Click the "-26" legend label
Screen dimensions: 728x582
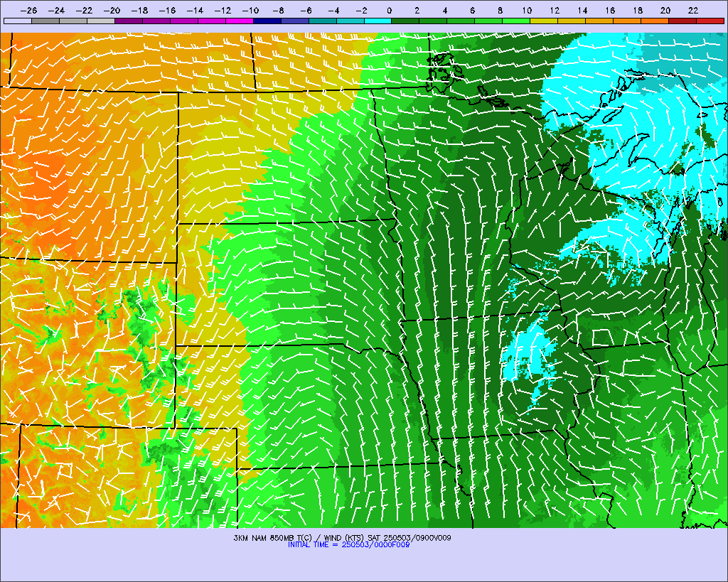(x=28, y=11)
